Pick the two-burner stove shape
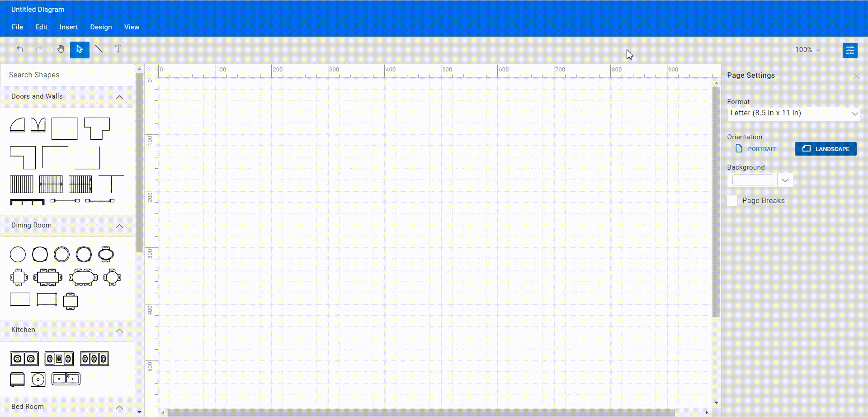This screenshot has width=868, height=417. point(24,359)
